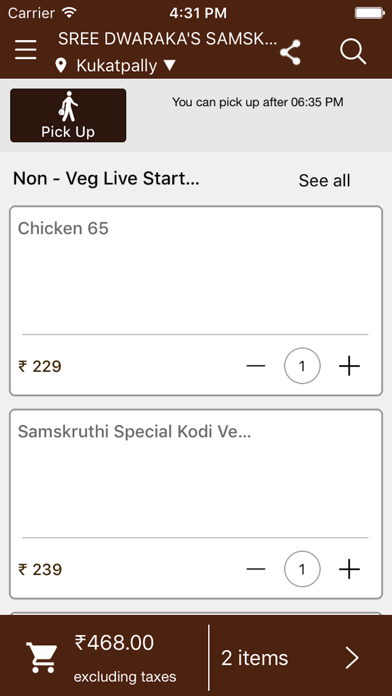Tap the Chicken 65 quantity circle

(x=302, y=366)
